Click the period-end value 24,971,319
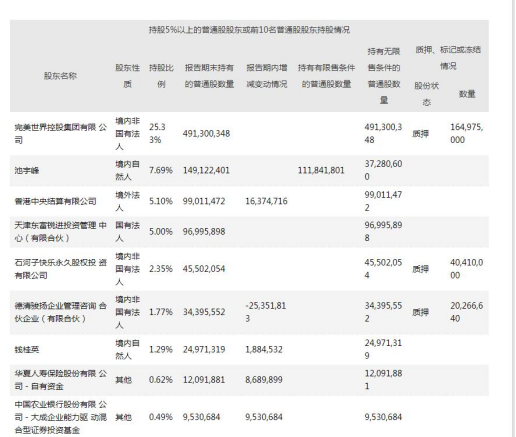This screenshot has height=437, width=516. [204, 349]
